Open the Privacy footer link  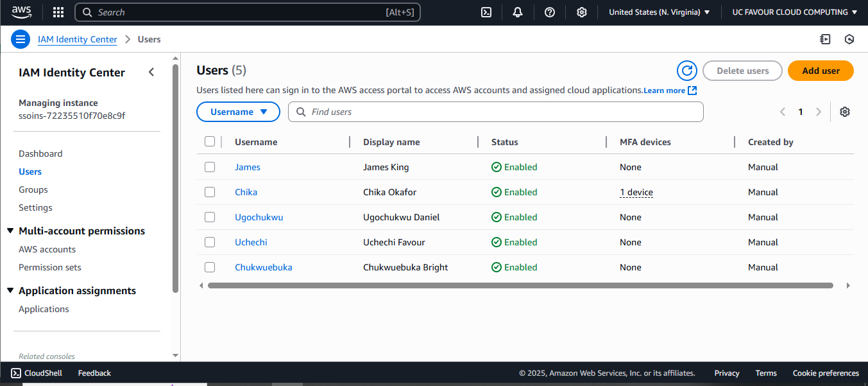(x=727, y=373)
